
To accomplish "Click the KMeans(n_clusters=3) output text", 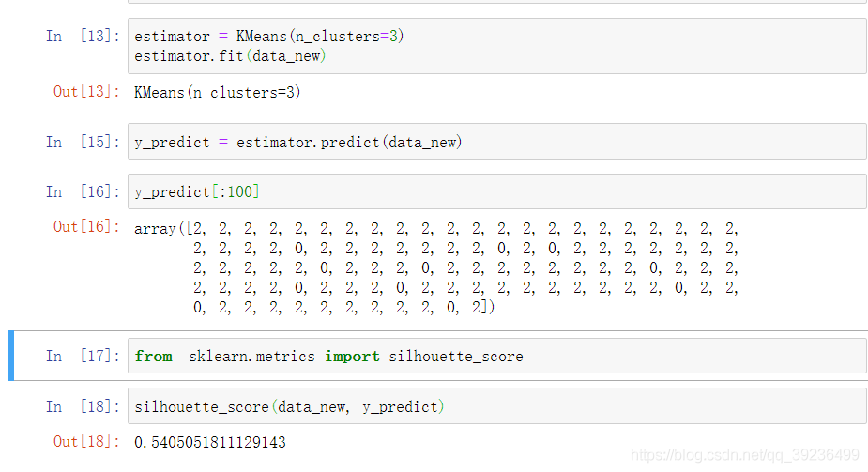I will [217, 92].
